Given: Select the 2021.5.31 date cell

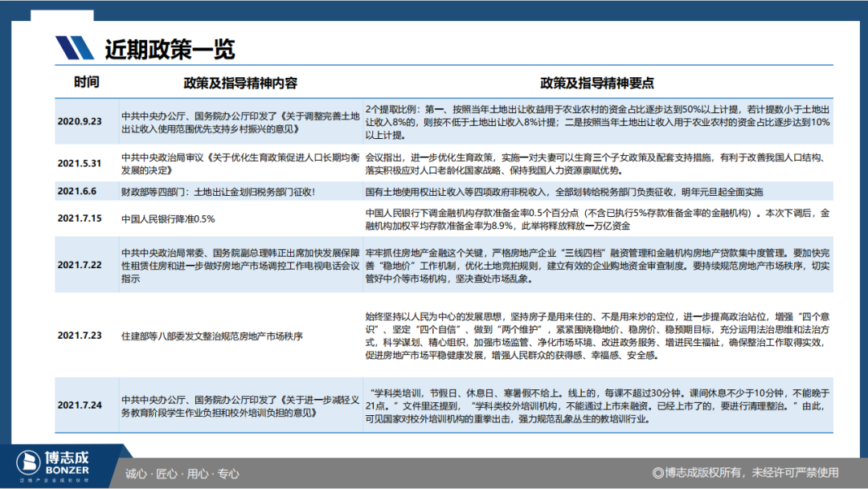Looking at the screenshot, I should (x=80, y=163).
